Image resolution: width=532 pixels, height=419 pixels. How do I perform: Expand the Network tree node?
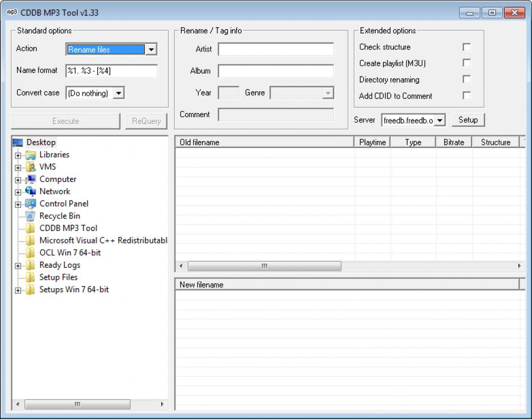pyautogui.click(x=18, y=192)
